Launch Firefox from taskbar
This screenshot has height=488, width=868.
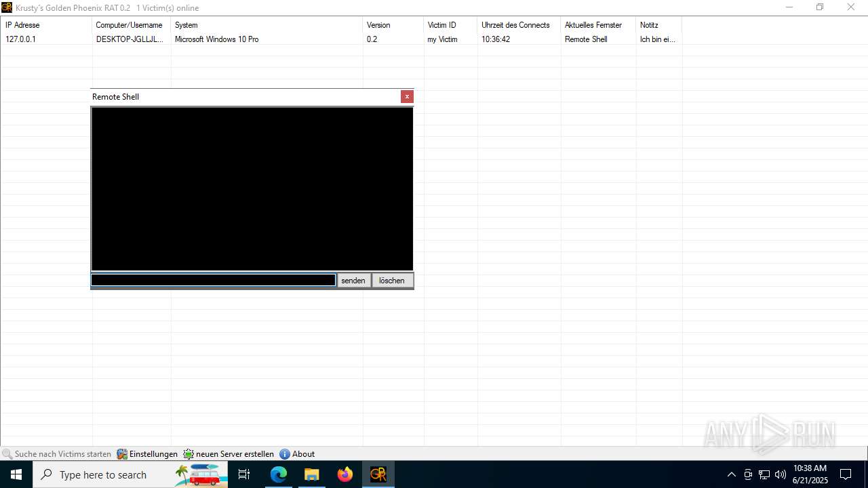pos(345,474)
